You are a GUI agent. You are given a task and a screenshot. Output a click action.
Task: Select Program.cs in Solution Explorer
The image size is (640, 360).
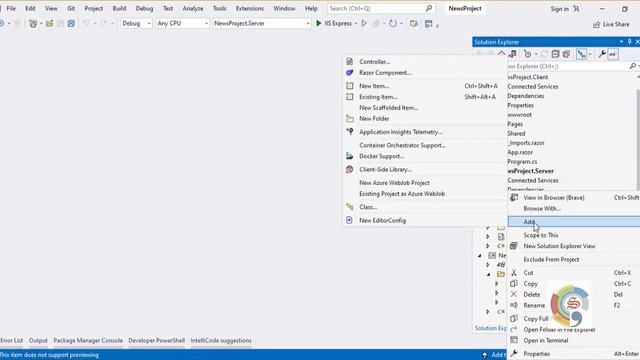pos(522,162)
